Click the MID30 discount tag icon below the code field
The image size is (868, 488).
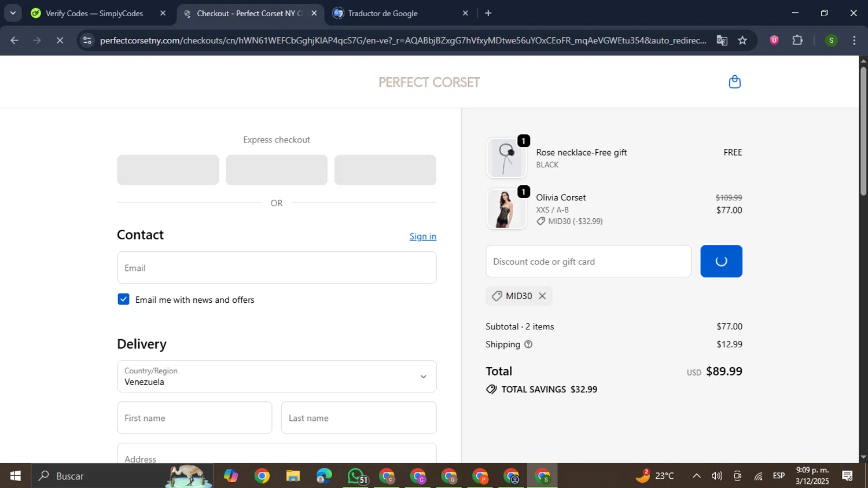(x=496, y=296)
